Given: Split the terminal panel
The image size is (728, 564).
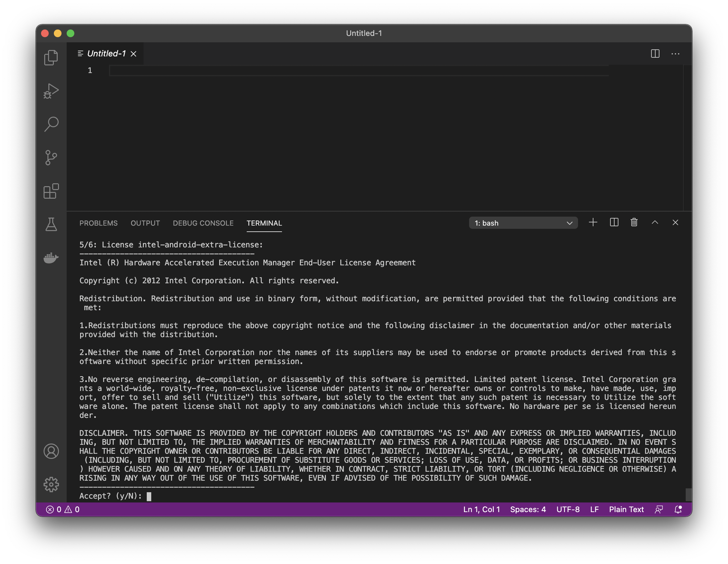Looking at the screenshot, I should point(614,222).
